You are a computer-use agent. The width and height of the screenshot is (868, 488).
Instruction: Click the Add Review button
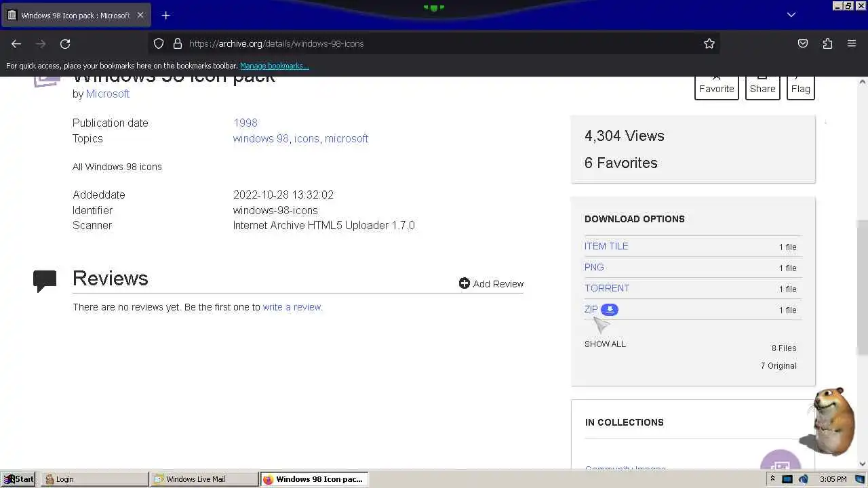tap(491, 283)
